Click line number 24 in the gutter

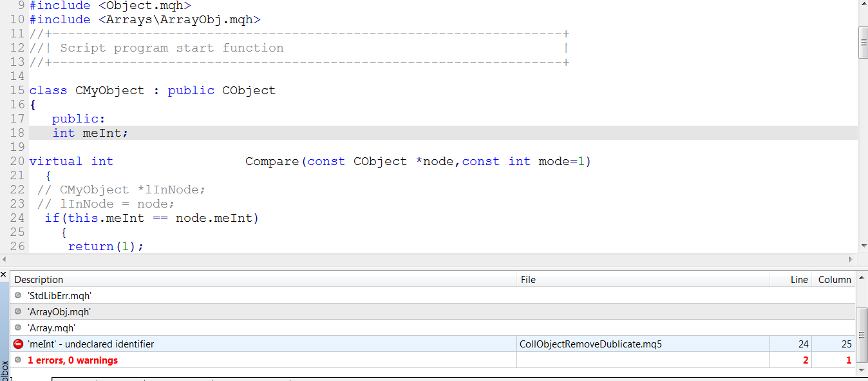click(x=17, y=218)
